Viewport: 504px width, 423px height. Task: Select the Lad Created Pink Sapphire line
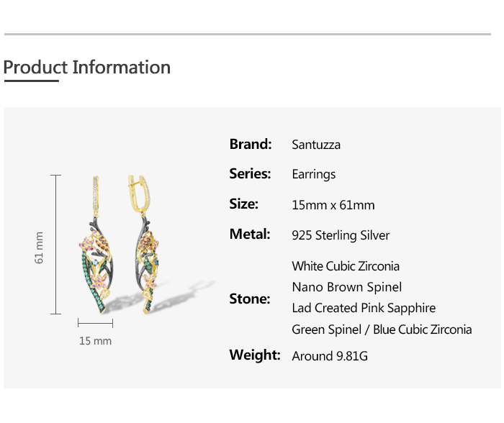(364, 308)
